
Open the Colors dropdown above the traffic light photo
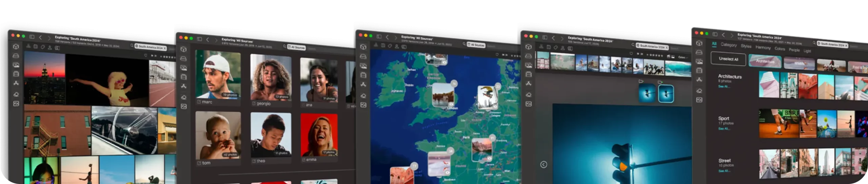tap(683, 57)
